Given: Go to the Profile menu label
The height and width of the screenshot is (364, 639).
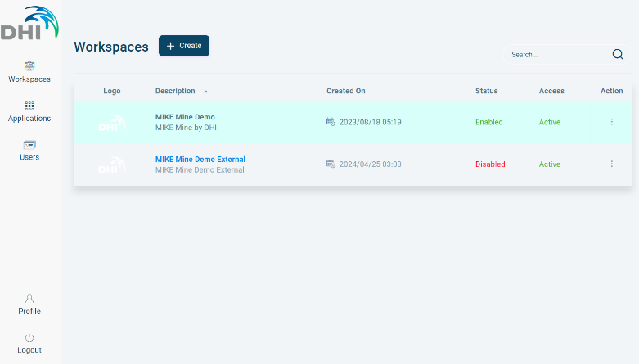Looking at the screenshot, I should pos(29,311).
